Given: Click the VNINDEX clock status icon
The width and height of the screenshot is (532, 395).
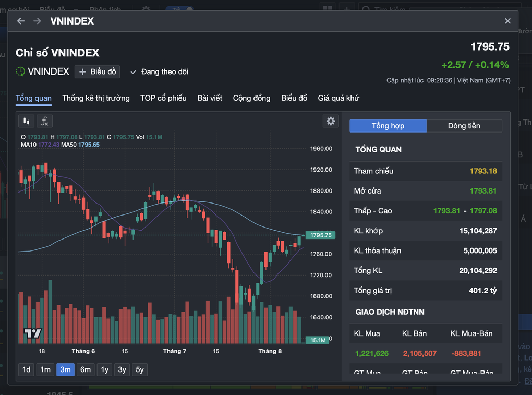Looking at the screenshot, I should pyautogui.click(x=20, y=71).
